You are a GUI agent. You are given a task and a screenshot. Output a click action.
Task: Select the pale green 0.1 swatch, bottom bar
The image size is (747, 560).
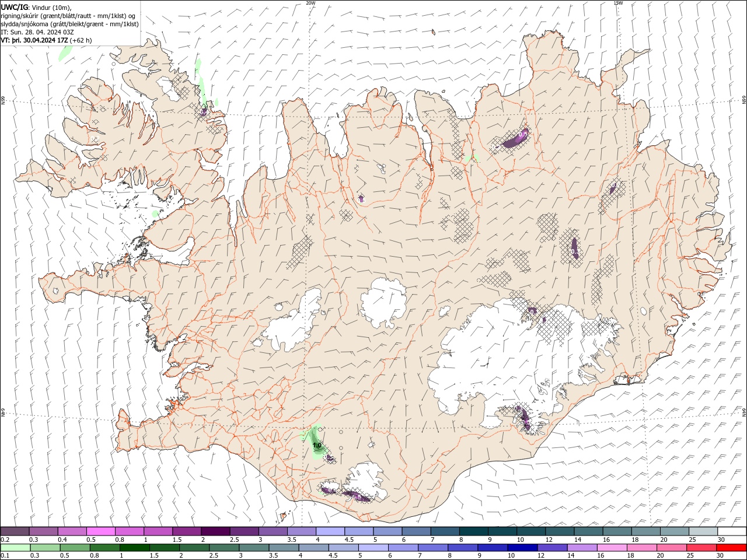tap(15, 548)
